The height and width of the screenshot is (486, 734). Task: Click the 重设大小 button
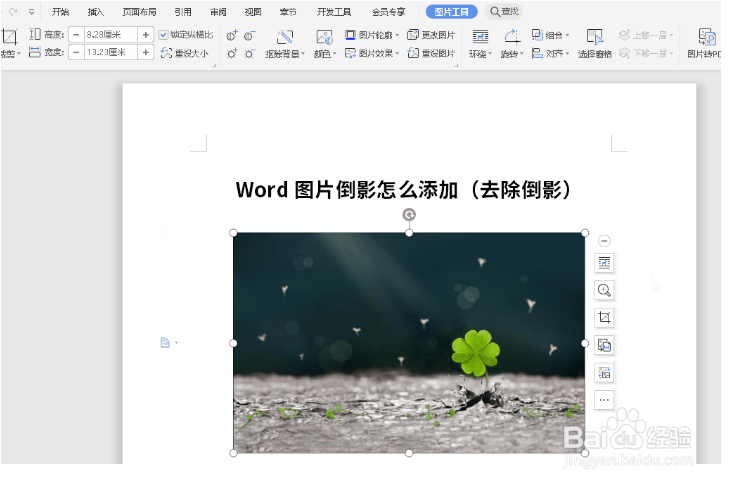coord(184,53)
